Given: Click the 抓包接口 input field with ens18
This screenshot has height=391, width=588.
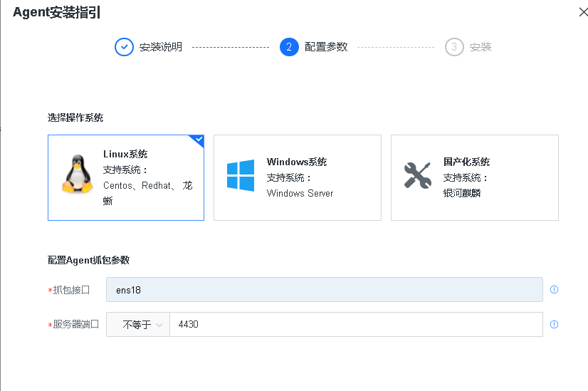Looking at the screenshot, I should pos(324,290).
